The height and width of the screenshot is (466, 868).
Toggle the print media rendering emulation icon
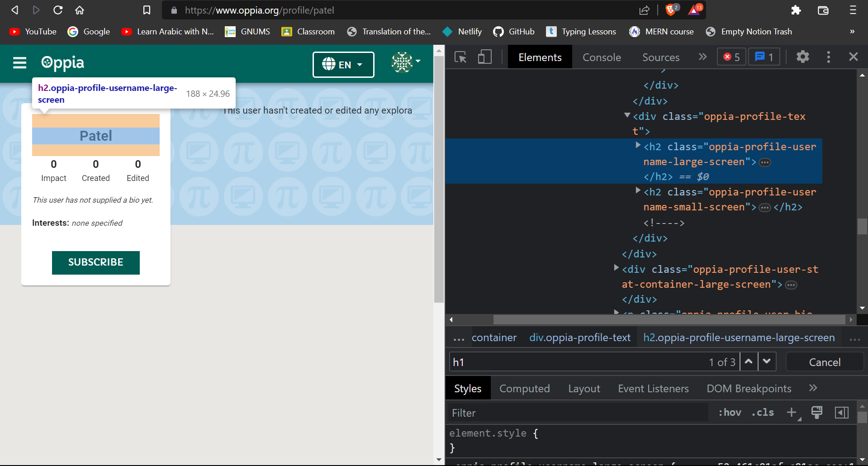(x=817, y=413)
